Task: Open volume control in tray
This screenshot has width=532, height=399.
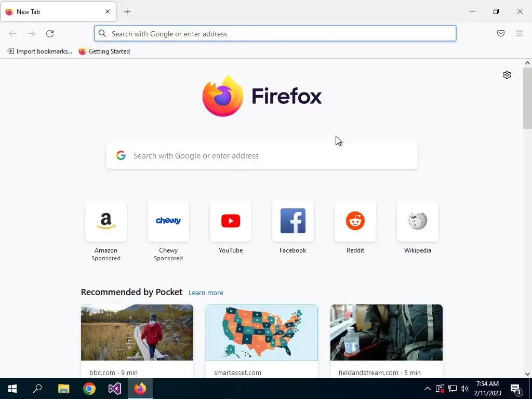Action: (x=464, y=389)
